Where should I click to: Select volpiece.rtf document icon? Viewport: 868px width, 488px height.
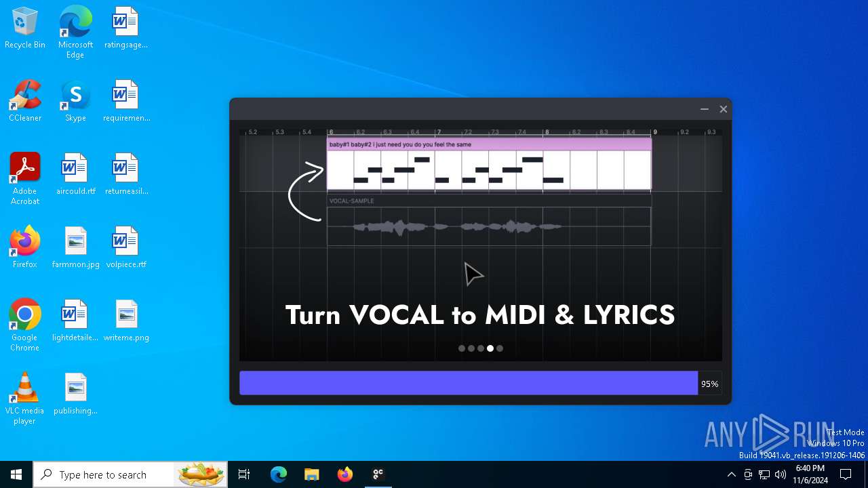pyautogui.click(x=126, y=247)
